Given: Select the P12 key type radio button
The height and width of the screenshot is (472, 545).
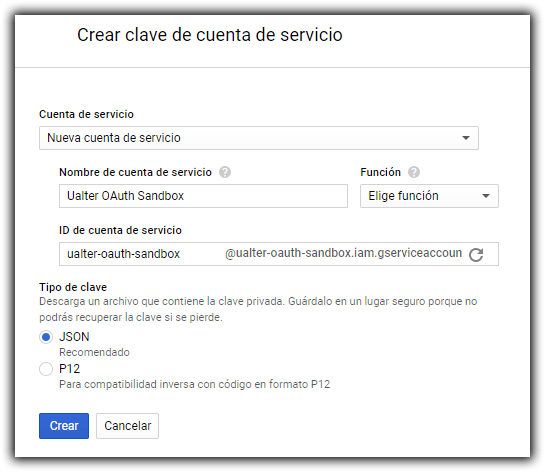Looking at the screenshot, I should 46,369.
